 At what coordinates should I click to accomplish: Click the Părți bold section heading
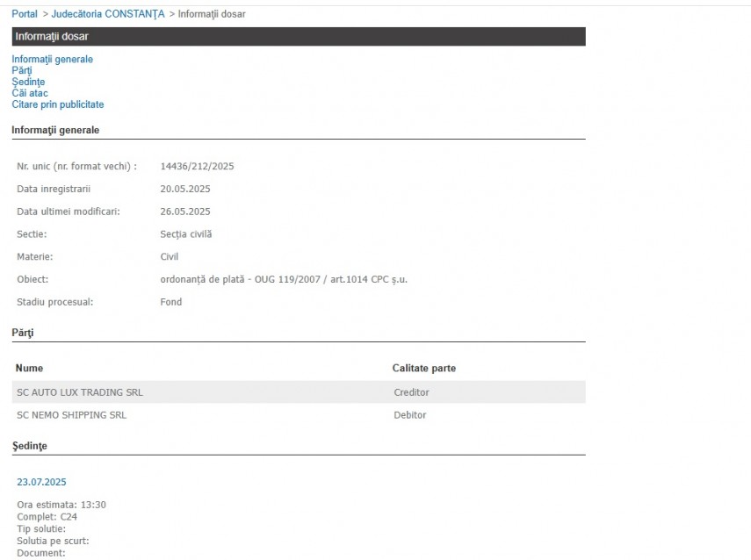[x=23, y=333]
